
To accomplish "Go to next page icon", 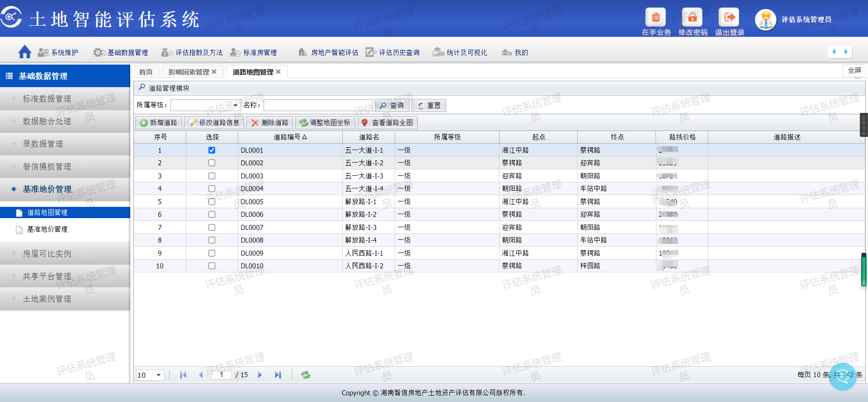I will point(260,375).
